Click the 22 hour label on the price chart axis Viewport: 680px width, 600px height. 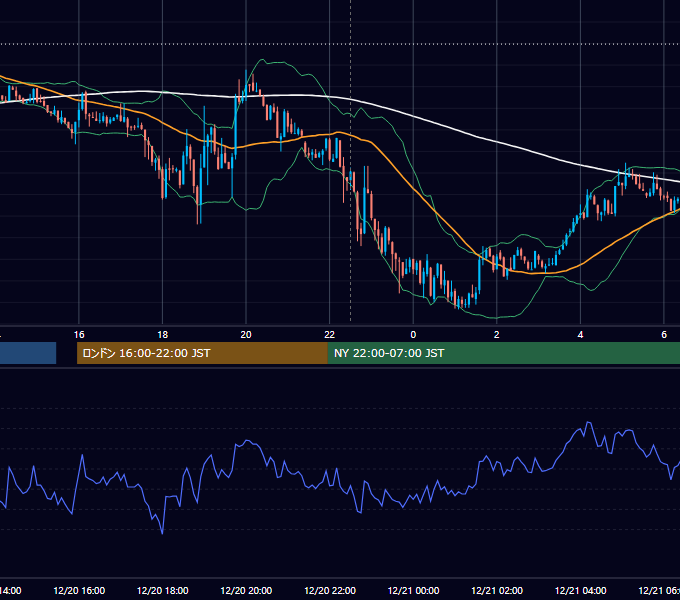coord(330,335)
